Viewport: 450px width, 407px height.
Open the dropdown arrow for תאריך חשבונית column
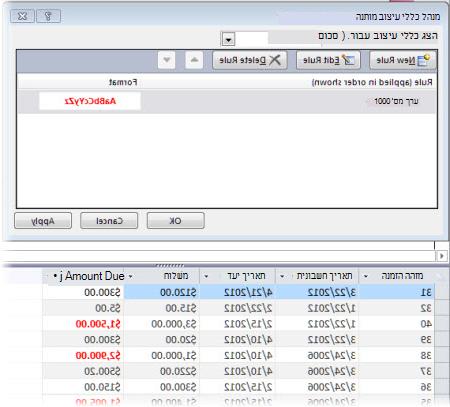point(282,276)
